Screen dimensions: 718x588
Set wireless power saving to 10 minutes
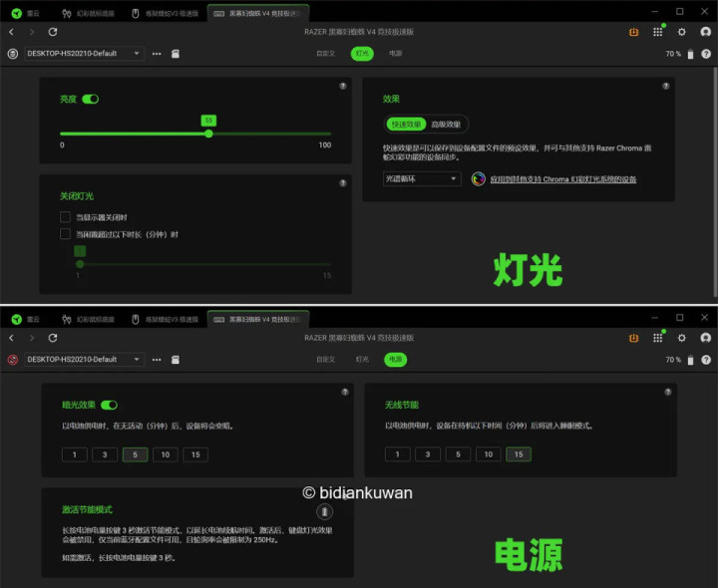click(488, 453)
